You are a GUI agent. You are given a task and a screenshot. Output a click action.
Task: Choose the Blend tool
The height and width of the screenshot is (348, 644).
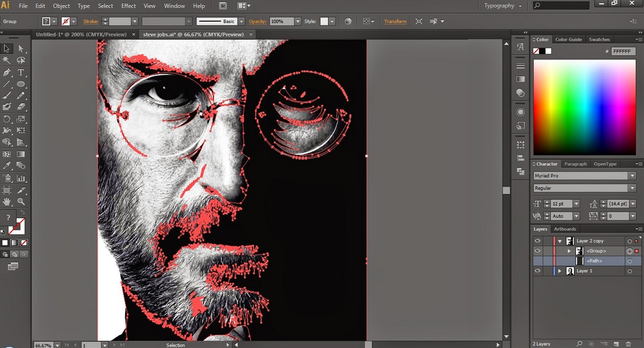(21, 166)
